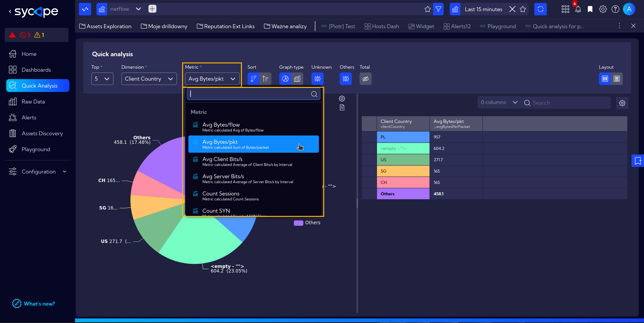Click the red triangle alert indicator
Viewport: 644px width, 323px height.
coord(12,35)
